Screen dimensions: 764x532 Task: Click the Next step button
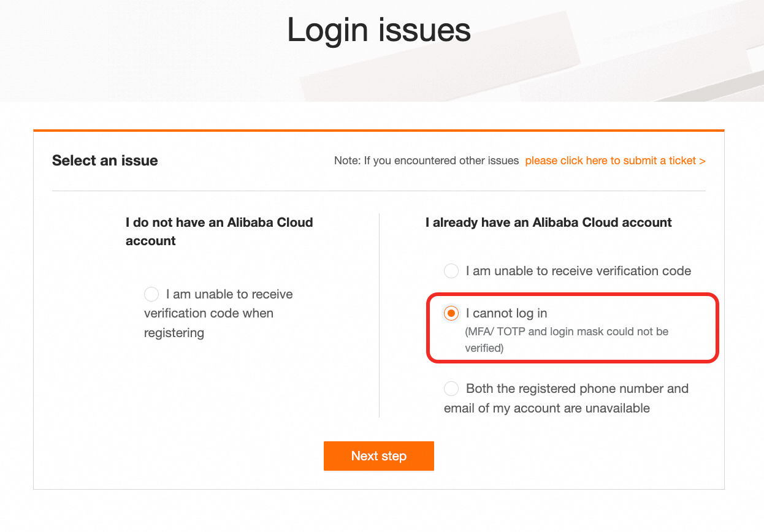(x=378, y=456)
